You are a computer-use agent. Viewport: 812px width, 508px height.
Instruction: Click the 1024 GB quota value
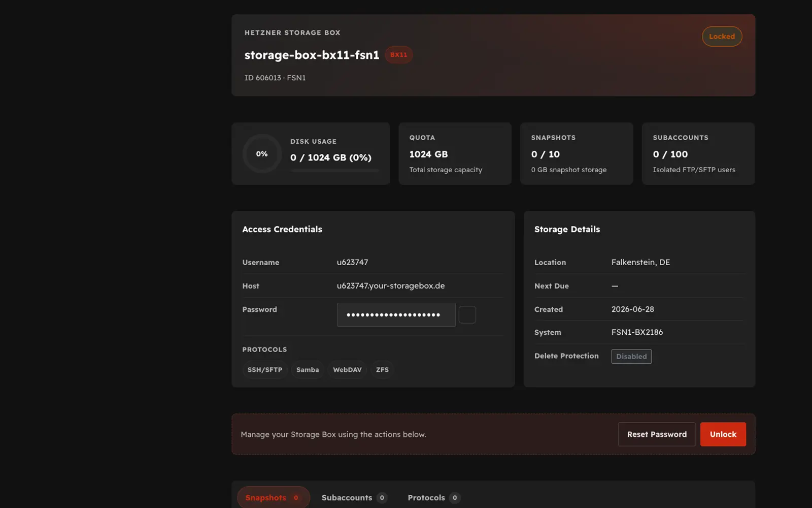click(428, 154)
